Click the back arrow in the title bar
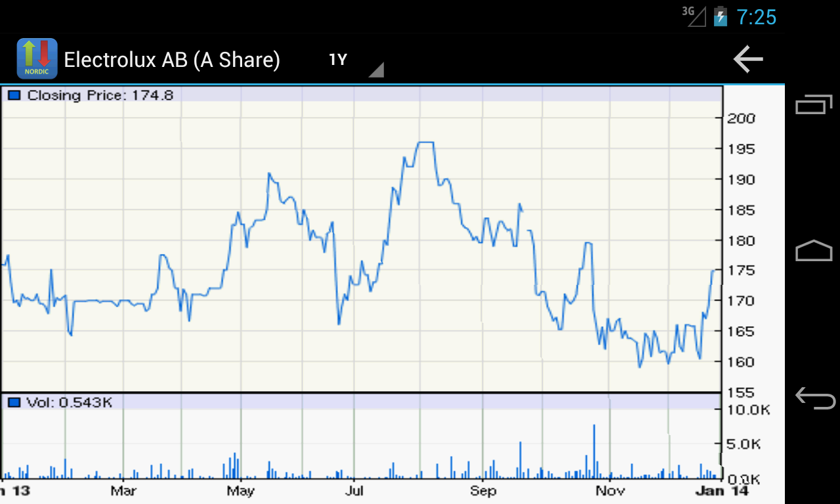 748,59
